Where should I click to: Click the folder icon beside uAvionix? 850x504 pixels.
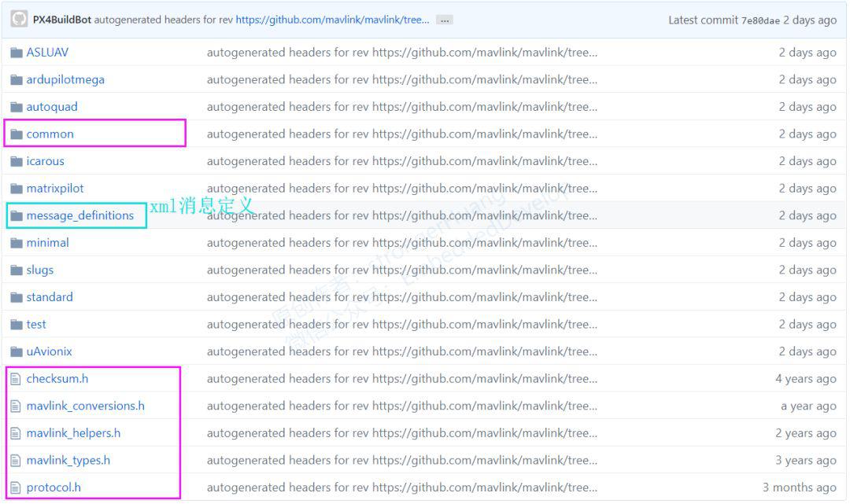(x=17, y=351)
